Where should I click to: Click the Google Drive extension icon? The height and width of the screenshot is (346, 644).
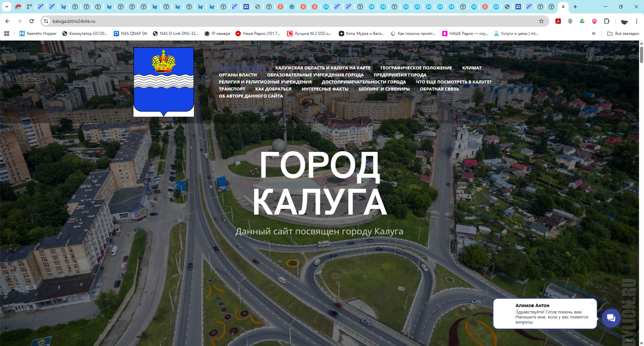click(583, 21)
